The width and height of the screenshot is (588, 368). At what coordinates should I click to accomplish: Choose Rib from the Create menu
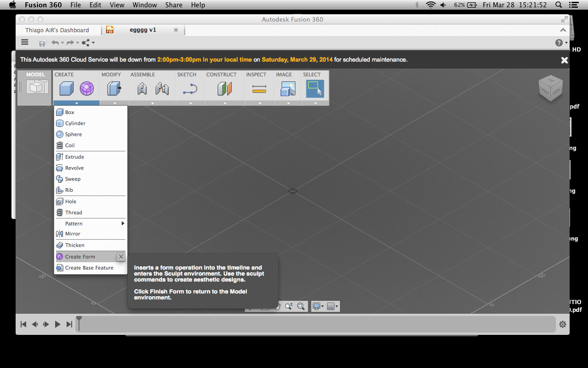click(90, 190)
